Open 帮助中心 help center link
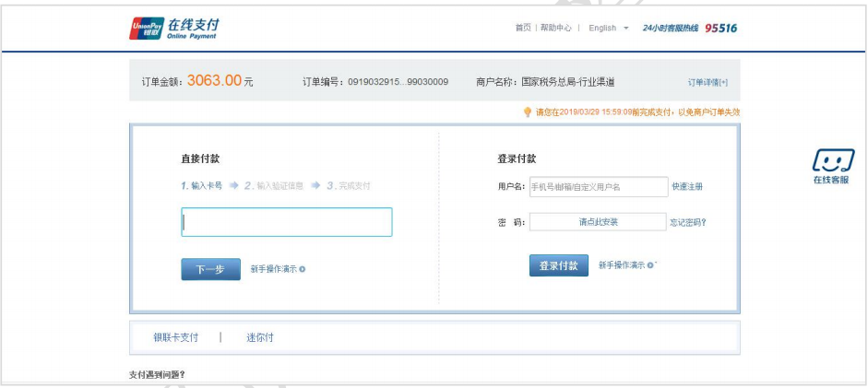This screenshot has width=868, height=388. click(x=556, y=28)
